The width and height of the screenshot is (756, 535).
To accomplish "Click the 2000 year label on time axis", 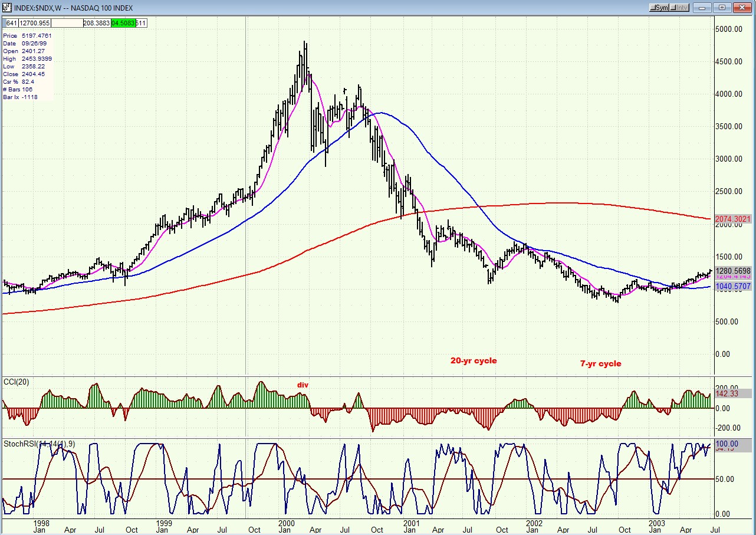I will coord(287,523).
